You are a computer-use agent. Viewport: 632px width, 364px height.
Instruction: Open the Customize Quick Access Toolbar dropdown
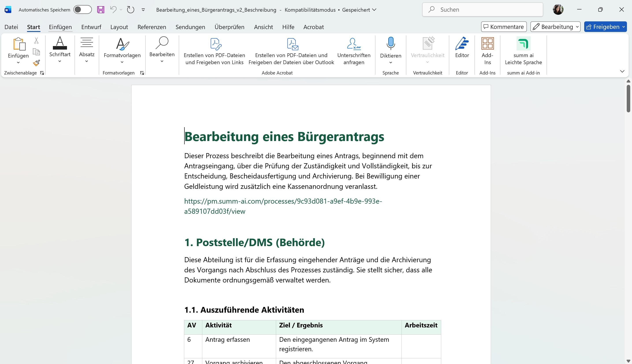143,10
